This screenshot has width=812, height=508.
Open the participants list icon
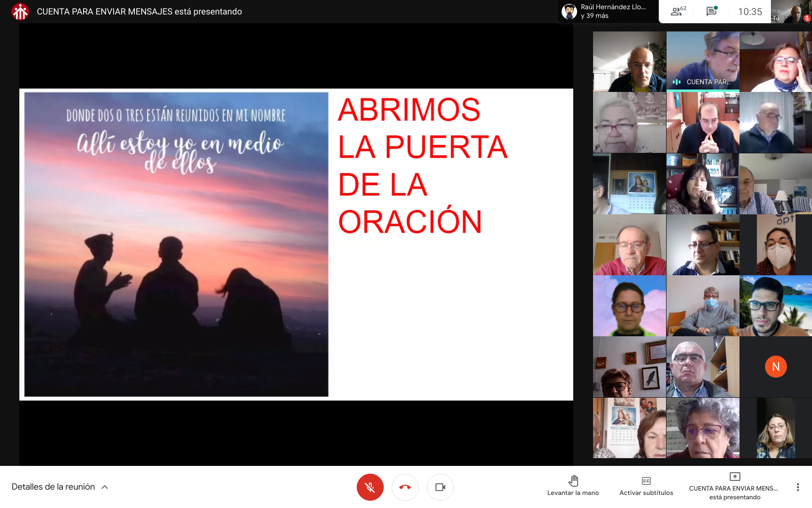[x=678, y=12]
